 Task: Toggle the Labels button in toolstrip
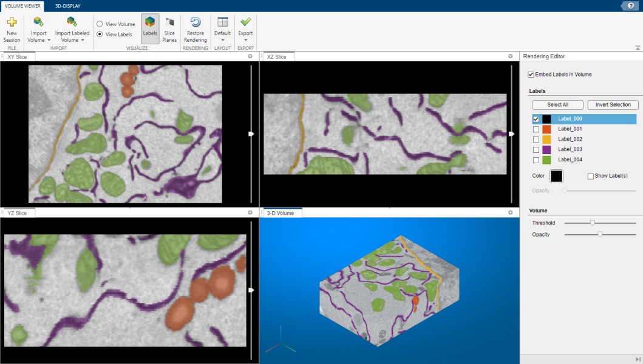pyautogui.click(x=150, y=29)
